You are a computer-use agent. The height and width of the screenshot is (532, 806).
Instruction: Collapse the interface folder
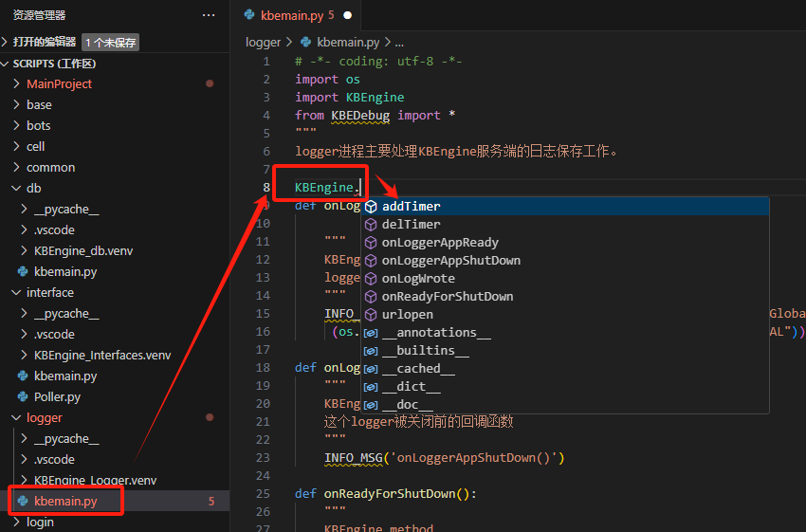16,292
